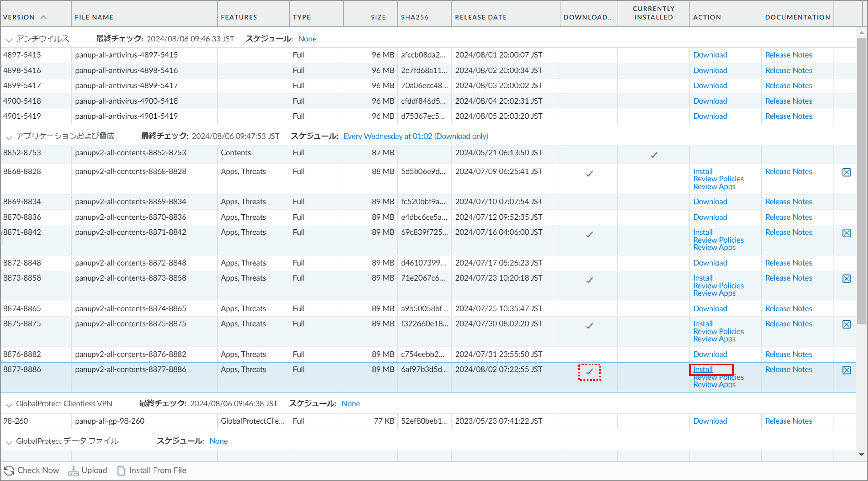The image size is (868, 481).
Task: Delete downloaded content 8873-8858 via X icon
Action: pyautogui.click(x=846, y=279)
